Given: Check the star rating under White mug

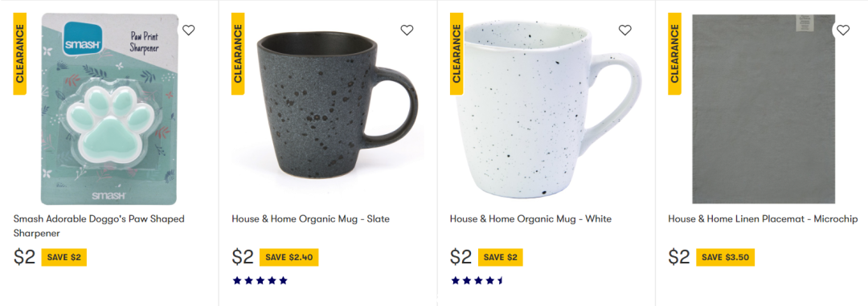Looking at the screenshot, I should (477, 280).
